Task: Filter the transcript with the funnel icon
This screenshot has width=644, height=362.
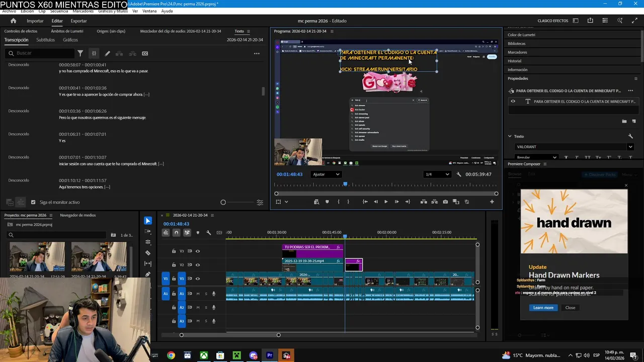Action: 80,53
